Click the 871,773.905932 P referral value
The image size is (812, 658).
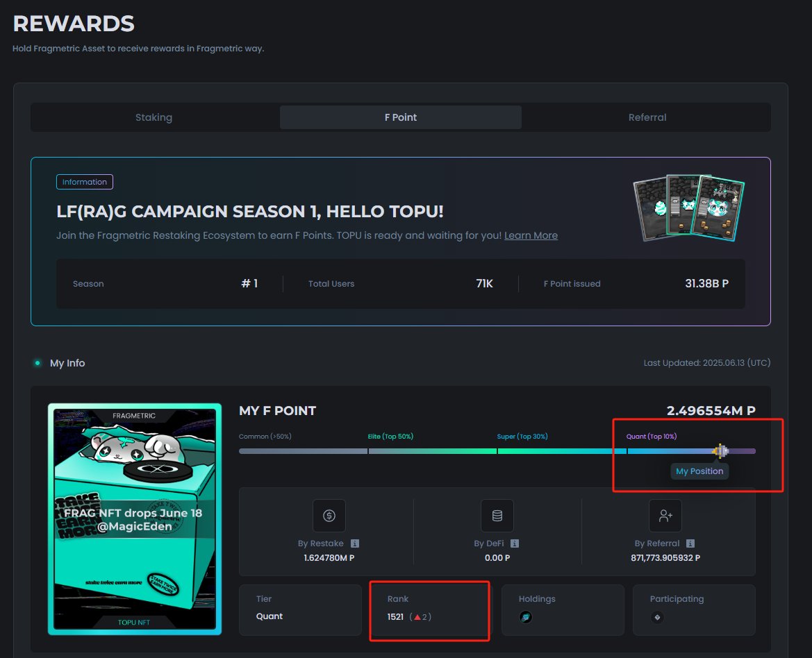click(x=665, y=557)
